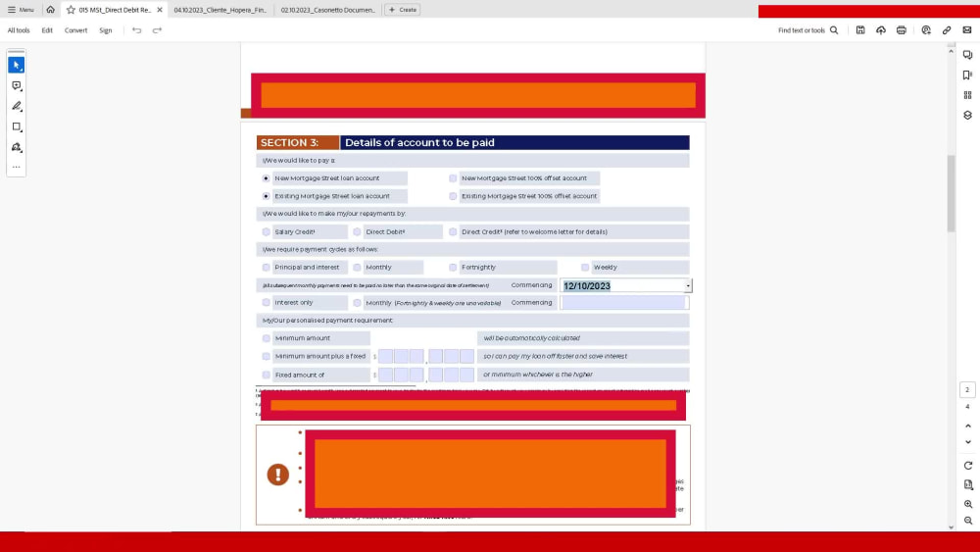Click the 12/10/2023 commencing date field
Image resolution: width=980 pixels, height=552 pixels.
pyautogui.click(x=622, y=285)
